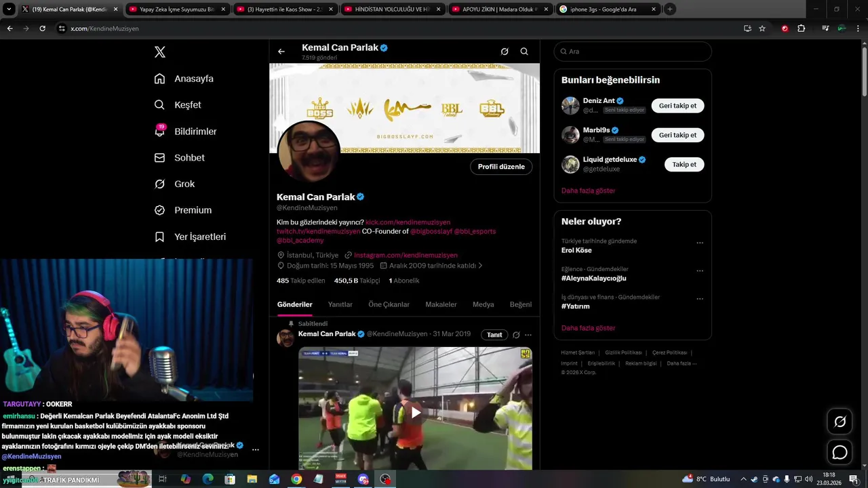The image size is (868, 488).
Task: Open @bbl_esports mention in bio
Action: point(475,231)
